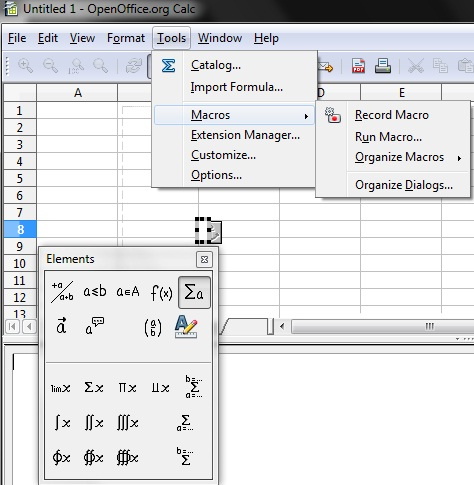Open the Window menu

(x=220, y=38)
